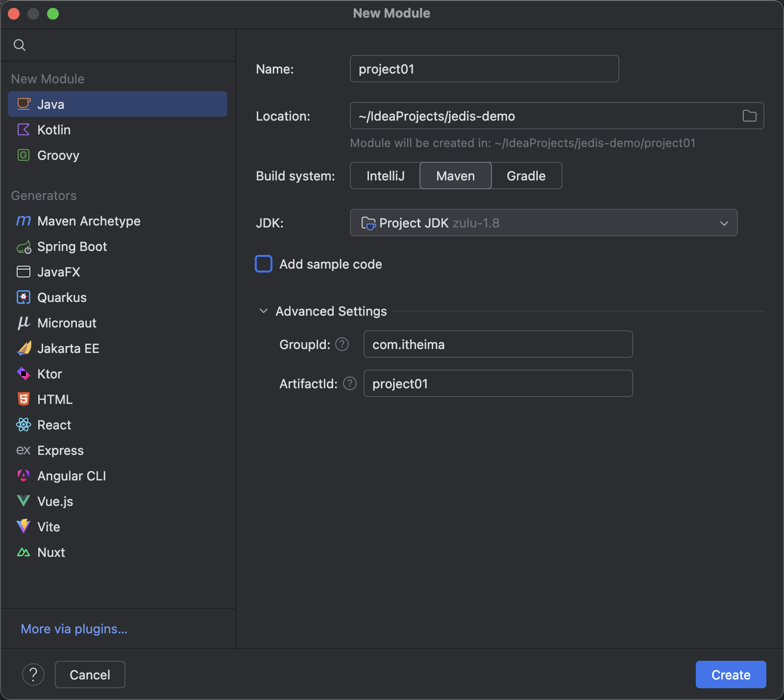Select the Maven Archetype generator icon
Image resolution: width=784 pixels, height=700 pixels.
point(24,221)
